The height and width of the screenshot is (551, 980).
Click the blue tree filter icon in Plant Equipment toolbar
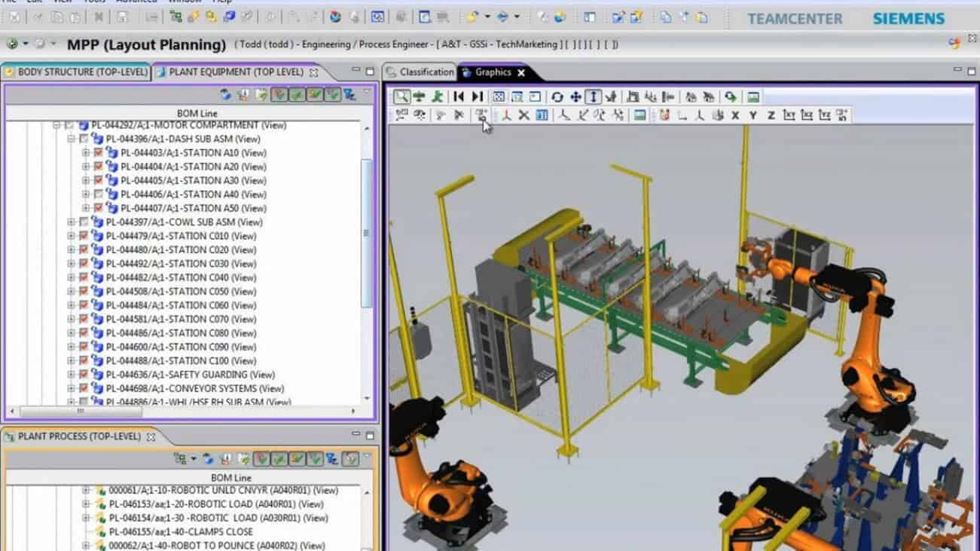(x=350, y=94)
